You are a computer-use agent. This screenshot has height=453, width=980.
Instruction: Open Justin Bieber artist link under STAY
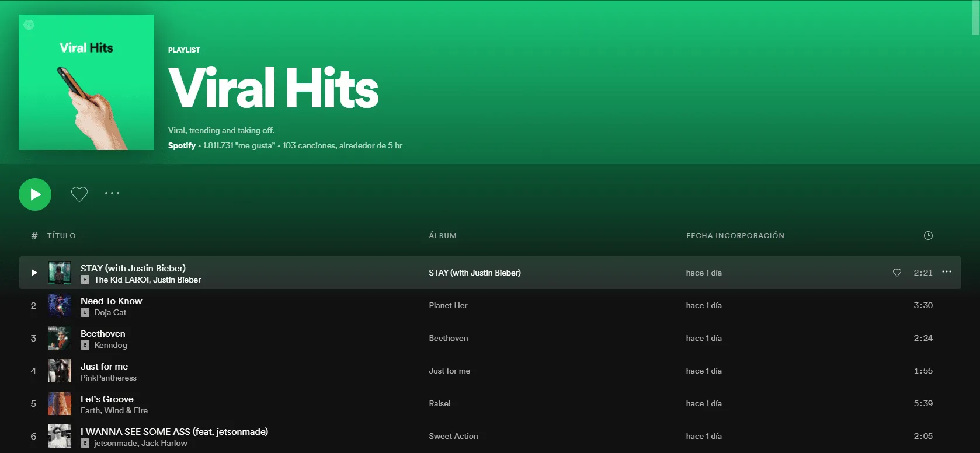click(x=177, y=280)
